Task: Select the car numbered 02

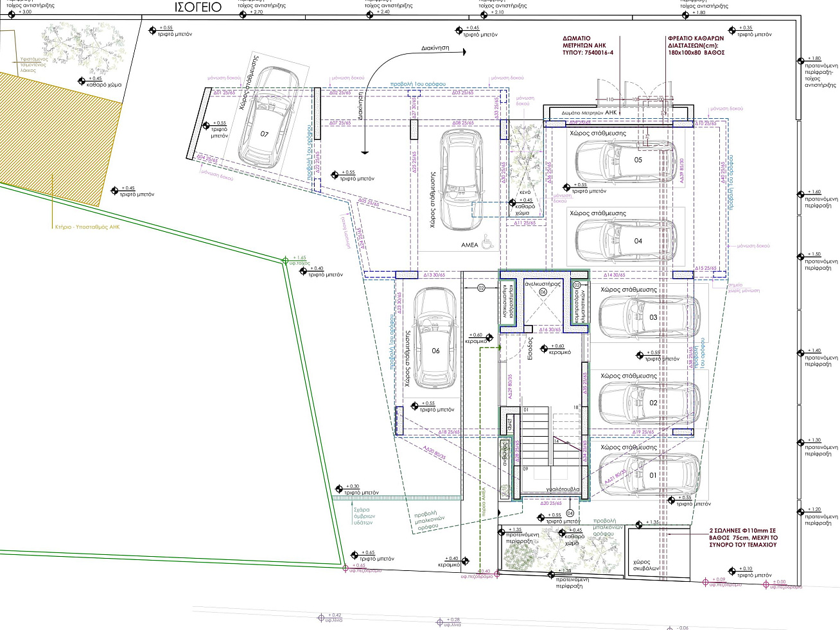Action: click(x=649, y=403)
